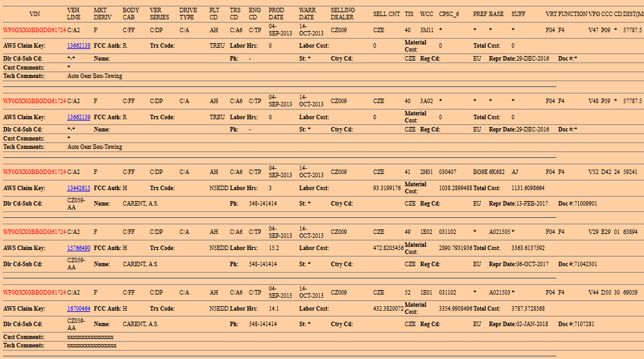This screenshot has height=359, width=644.
Task: Click the WCC code 2H01 cell
Action: click(426, 172)
